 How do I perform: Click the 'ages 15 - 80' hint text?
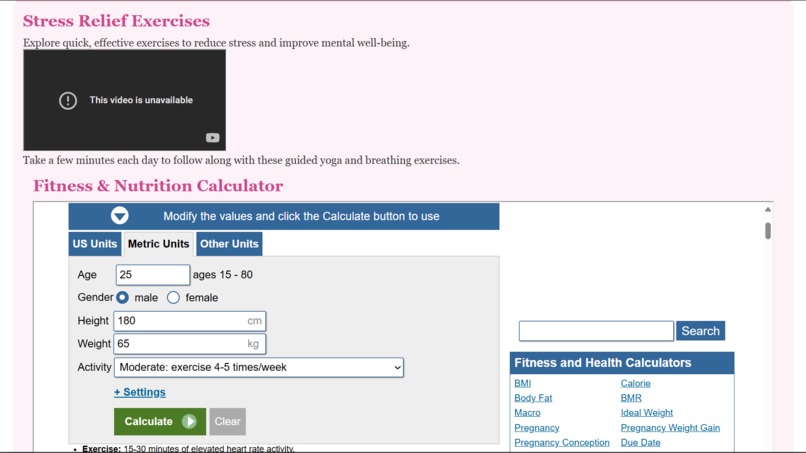[x=223, y=275]
